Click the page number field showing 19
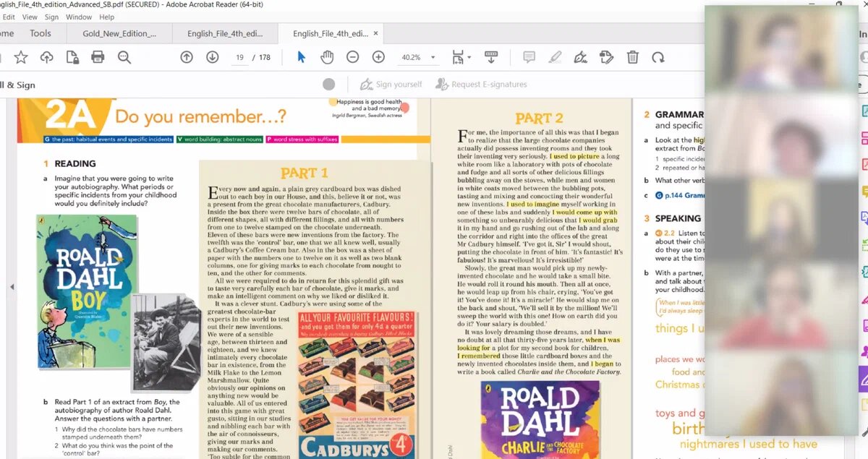Screen dimensions: 868x459 pos(239,57)
